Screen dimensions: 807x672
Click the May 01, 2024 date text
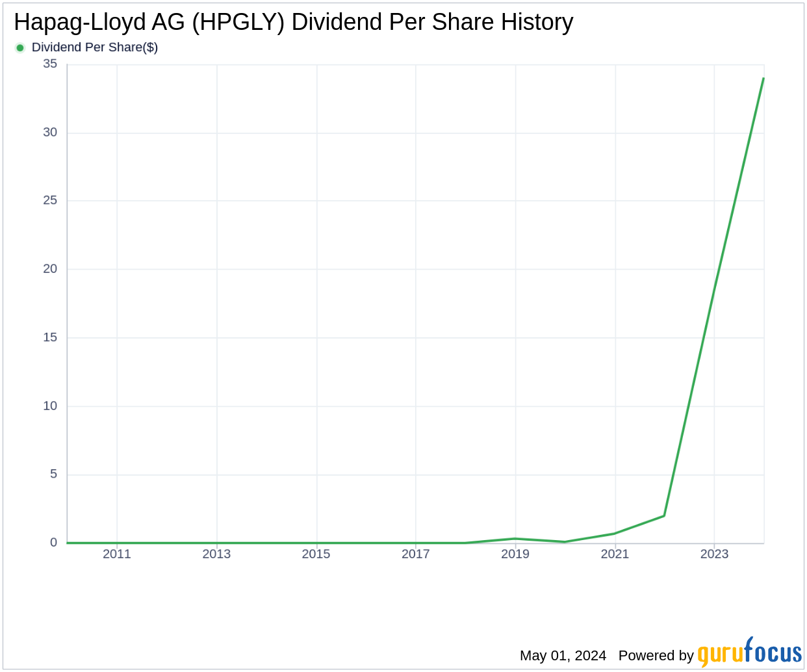(563, 655)
